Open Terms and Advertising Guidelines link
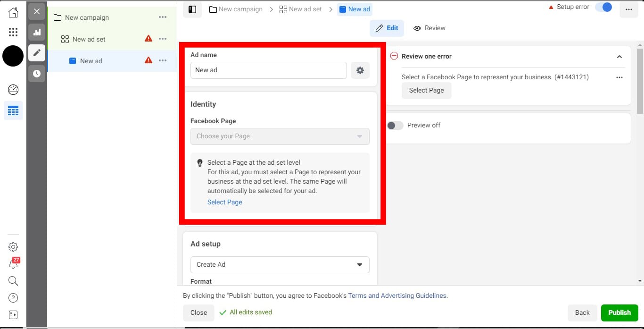This screenshot has height=329, width=644. coord(397,296)
